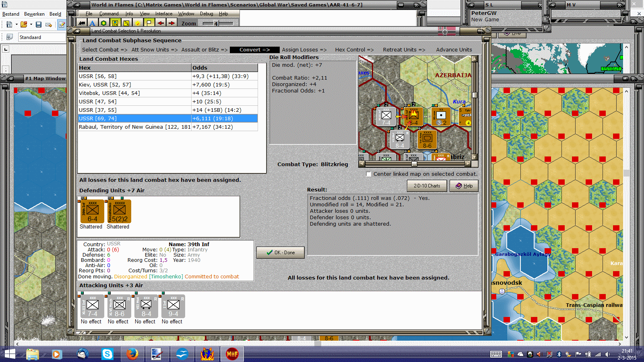Click the Help button in combat dialog

464,186
